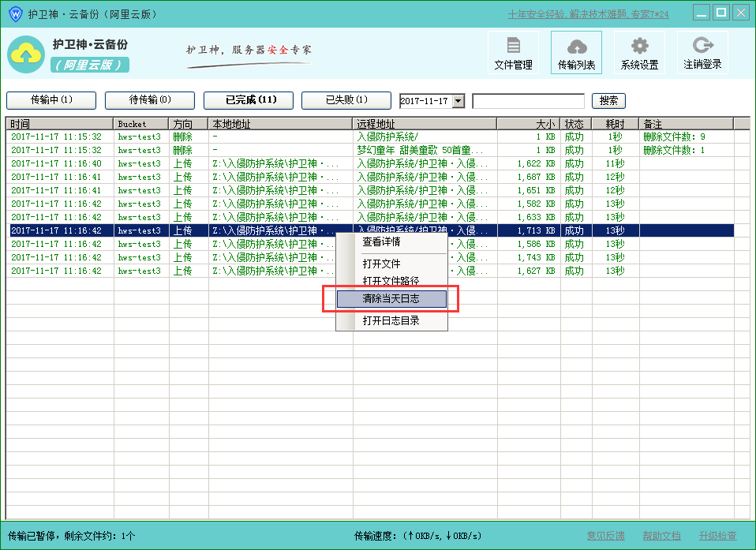Select the 1,651 KB upload row
The height and width of the screenshot is (550, 756).
[x=372, y=191]
